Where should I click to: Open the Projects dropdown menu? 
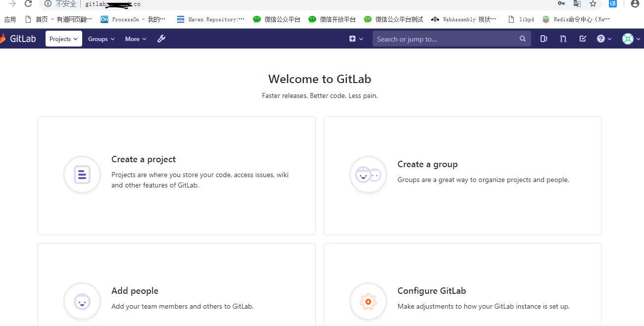pyautogui.click(x=64, y=39)
